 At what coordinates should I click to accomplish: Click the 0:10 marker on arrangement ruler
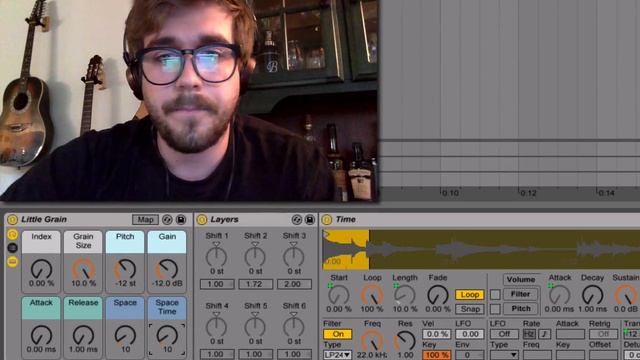click(x=450, y=193)
